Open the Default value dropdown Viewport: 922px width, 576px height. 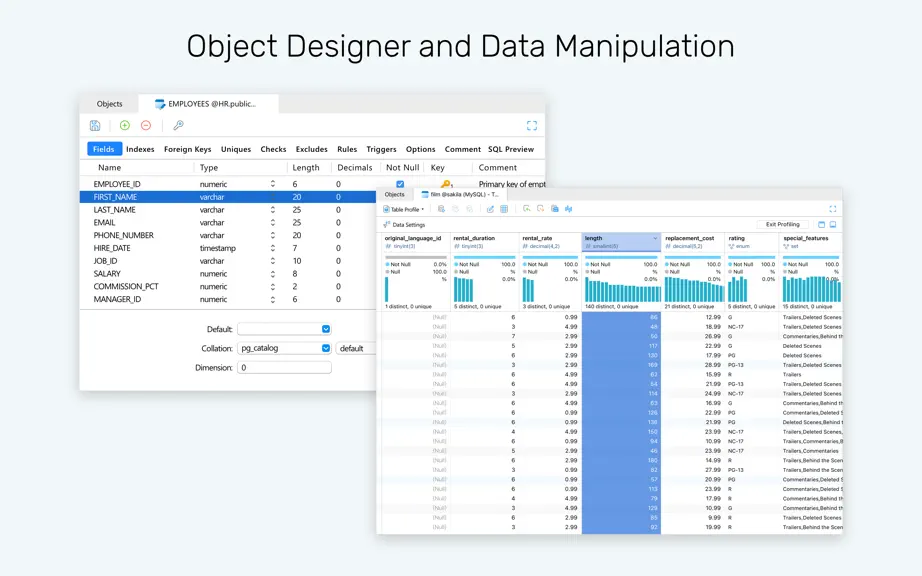326,329
